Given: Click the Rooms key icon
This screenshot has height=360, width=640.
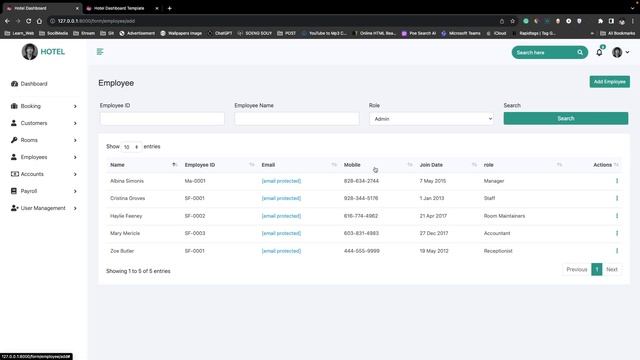Looking at the screenshot, I should click(x=14, y=140).
